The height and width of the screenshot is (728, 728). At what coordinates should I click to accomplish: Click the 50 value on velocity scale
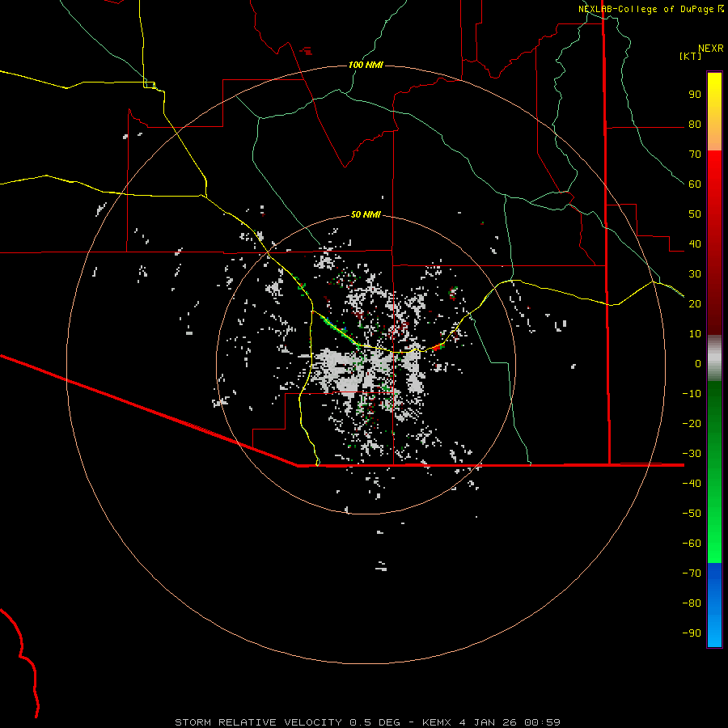tap(695, 214)
